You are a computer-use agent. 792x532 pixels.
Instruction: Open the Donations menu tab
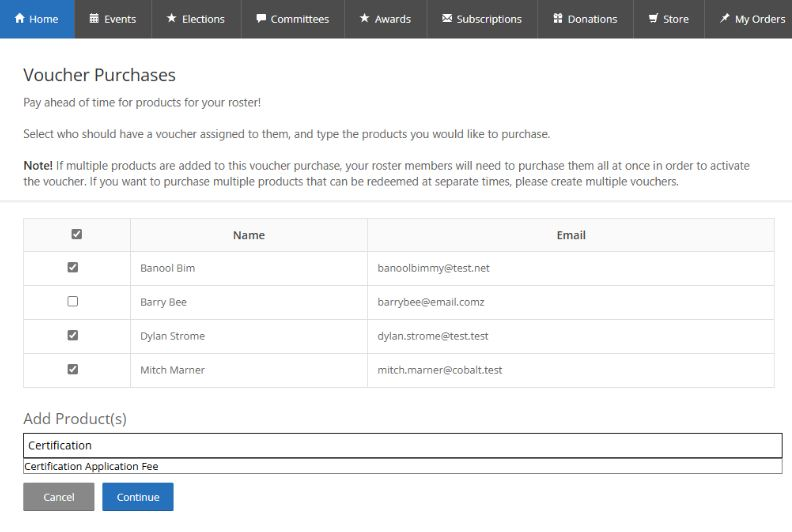(x=585, y=19)
